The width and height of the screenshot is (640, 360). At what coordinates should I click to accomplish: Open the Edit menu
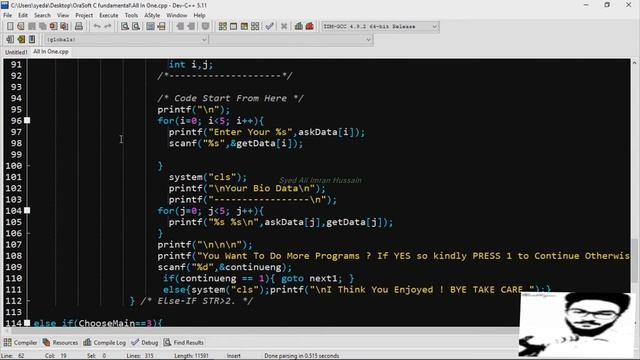[x=23, y=15]
